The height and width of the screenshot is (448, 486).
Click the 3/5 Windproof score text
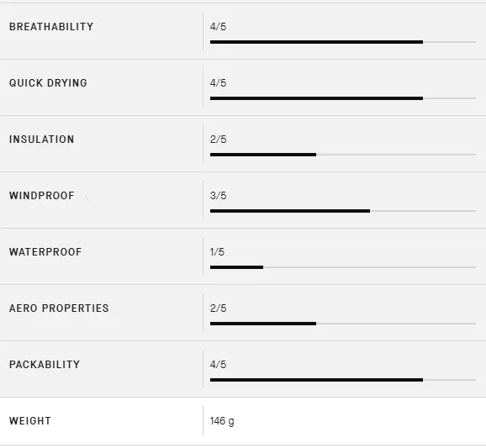pos(219,196)
